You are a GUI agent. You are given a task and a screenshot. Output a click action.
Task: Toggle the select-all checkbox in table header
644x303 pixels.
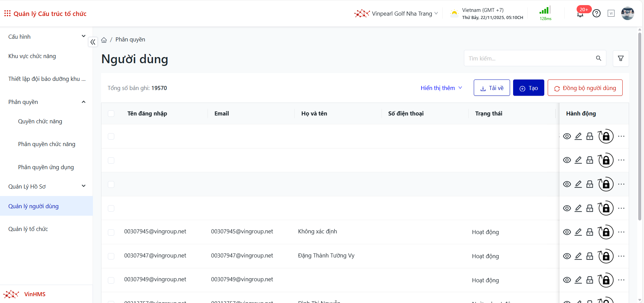click(111, 113)
